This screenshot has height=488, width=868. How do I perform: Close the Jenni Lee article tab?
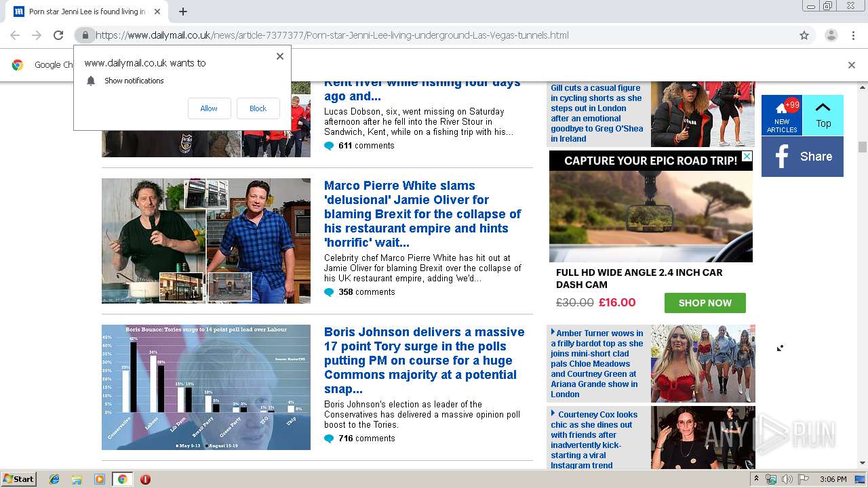(x=157, y=12)
